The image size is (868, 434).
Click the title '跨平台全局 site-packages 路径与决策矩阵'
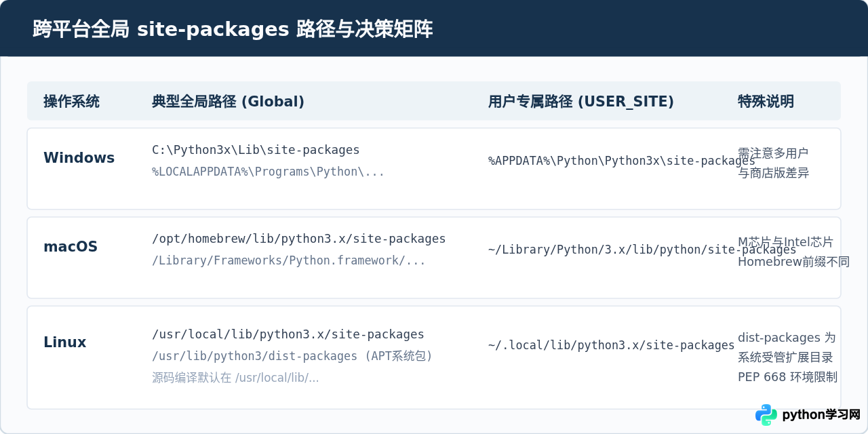[233, 29]
